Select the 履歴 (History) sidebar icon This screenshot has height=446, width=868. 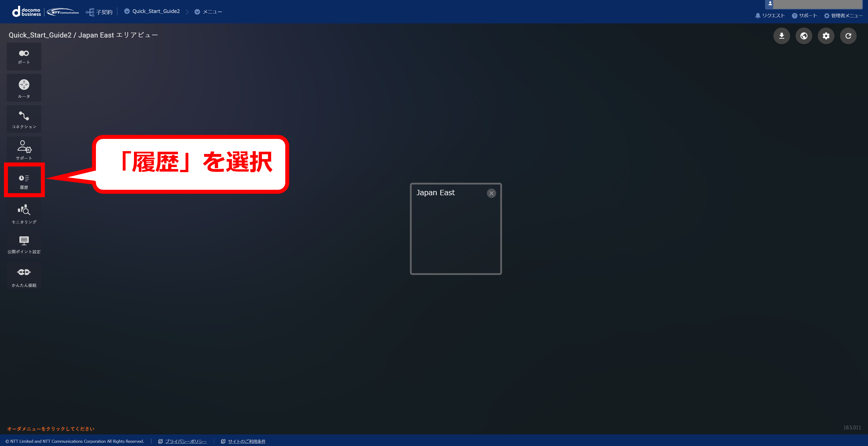point(24,181)
